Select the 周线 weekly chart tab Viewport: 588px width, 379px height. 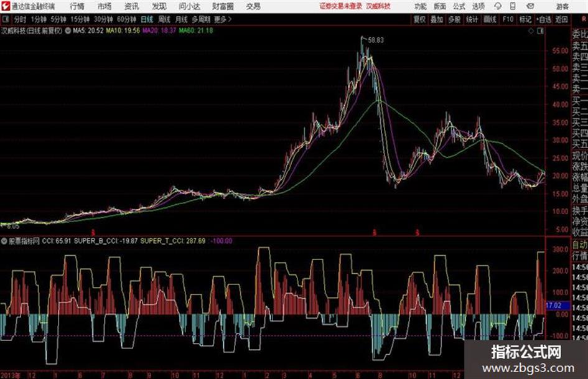(x=164, y=19)
